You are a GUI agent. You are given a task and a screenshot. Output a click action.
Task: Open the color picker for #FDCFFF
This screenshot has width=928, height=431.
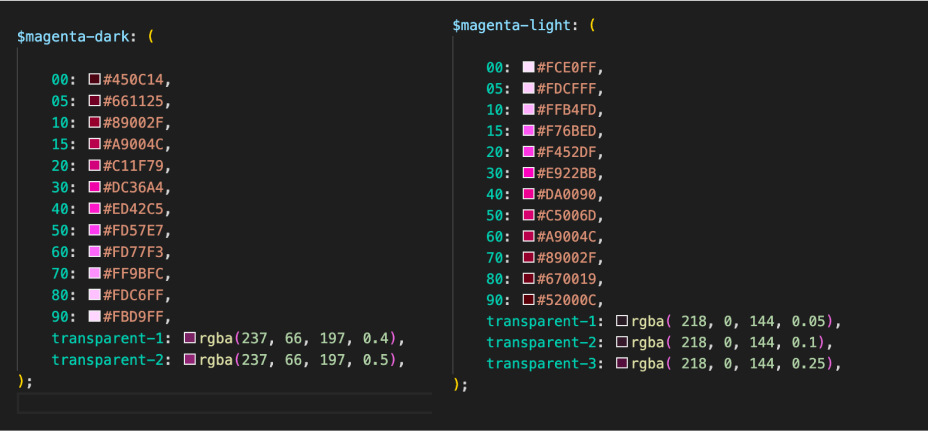coord(529,88)
